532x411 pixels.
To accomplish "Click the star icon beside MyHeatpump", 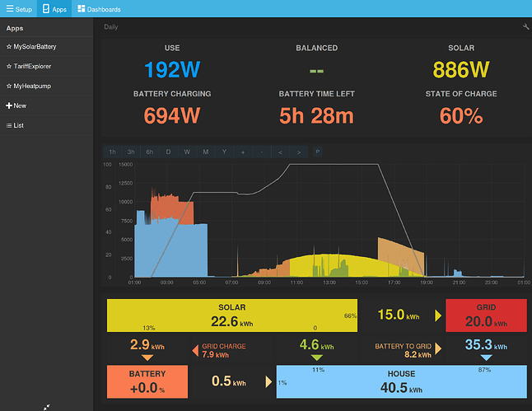I will (9, 86).
